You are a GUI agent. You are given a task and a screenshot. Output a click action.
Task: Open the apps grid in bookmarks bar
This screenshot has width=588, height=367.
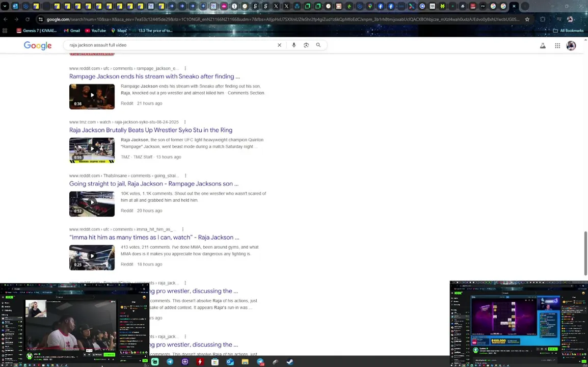[5, 31]
